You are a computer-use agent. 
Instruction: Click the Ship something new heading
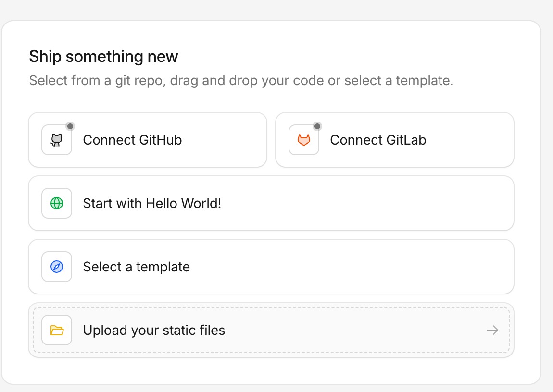(103, 57)
